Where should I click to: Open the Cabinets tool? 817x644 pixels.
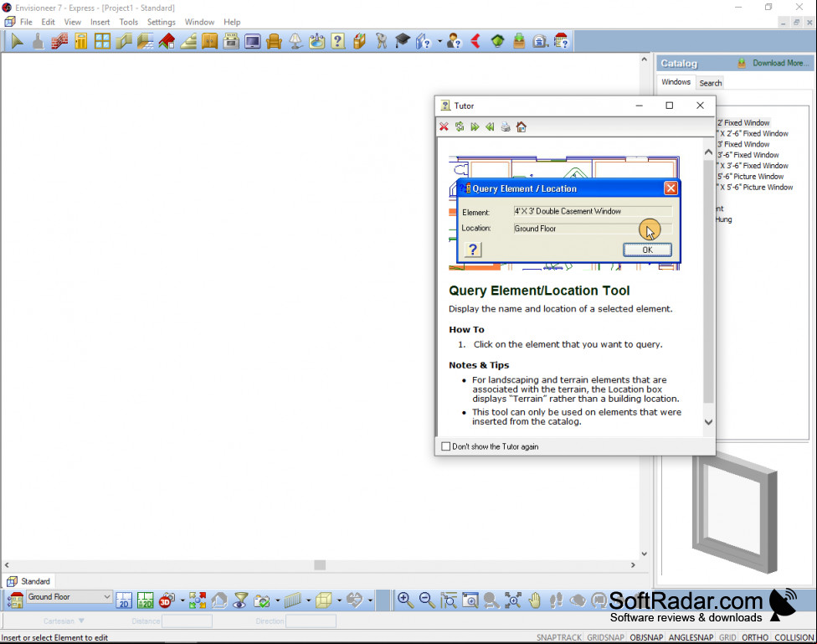[x=209, y=41]
